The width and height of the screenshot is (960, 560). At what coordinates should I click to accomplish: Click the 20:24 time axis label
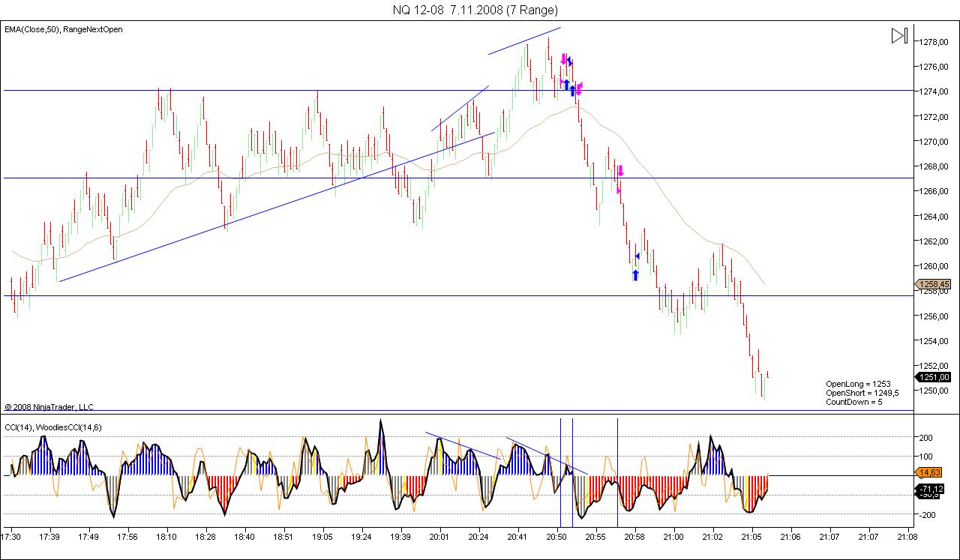click(x=478, y=537)
